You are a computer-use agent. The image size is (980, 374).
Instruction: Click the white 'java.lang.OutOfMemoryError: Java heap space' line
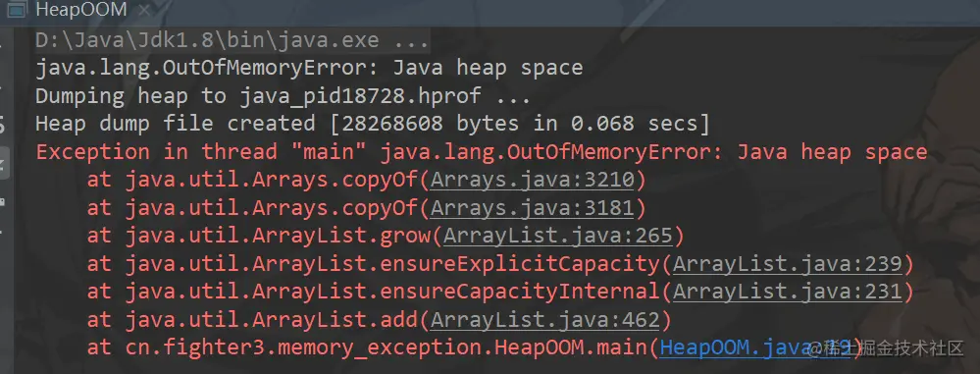tap(309, 68)
